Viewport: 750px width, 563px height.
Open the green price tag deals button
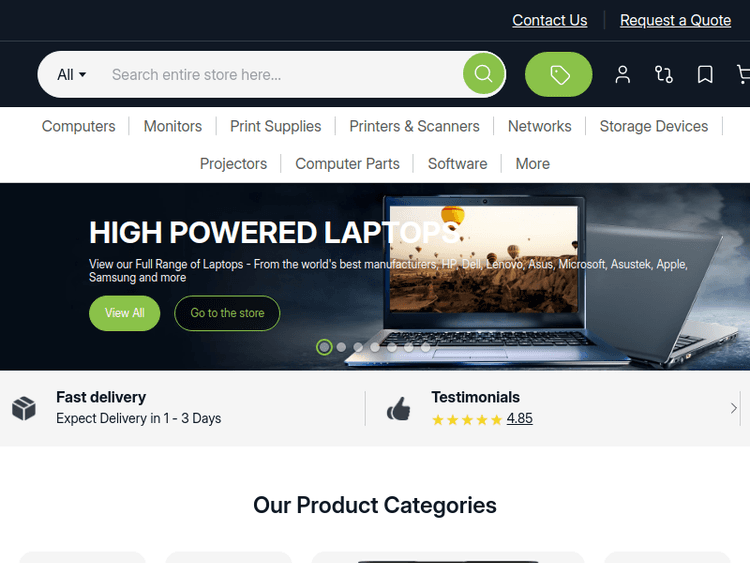coord(558,75)
